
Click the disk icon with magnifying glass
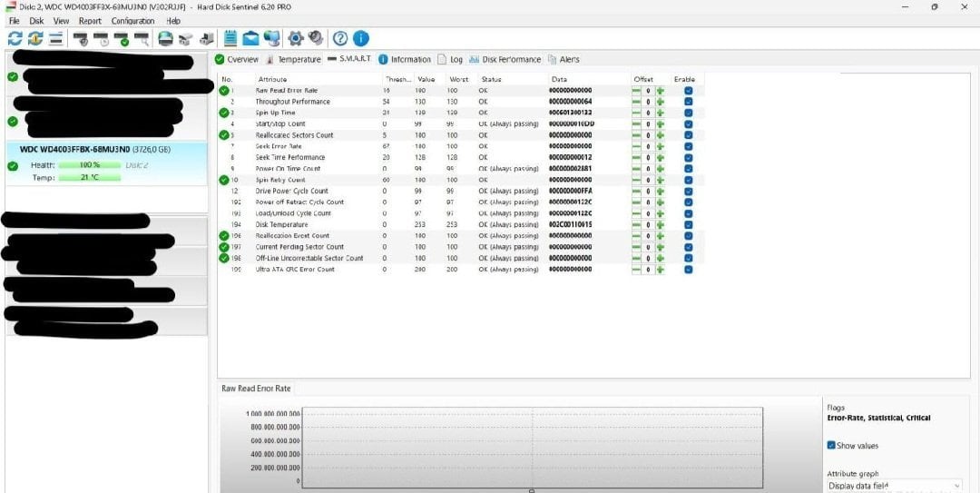coord(142,39)
